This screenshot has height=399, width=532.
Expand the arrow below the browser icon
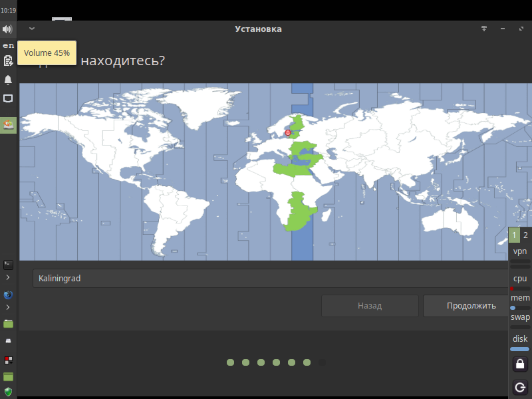[8, 307]
